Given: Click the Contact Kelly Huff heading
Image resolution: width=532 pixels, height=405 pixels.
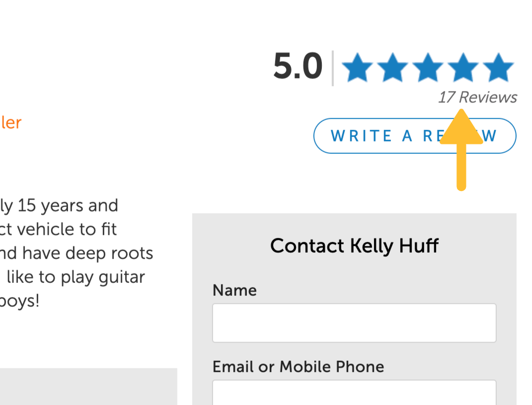Looking at the screenshot, I should point(354,246).
